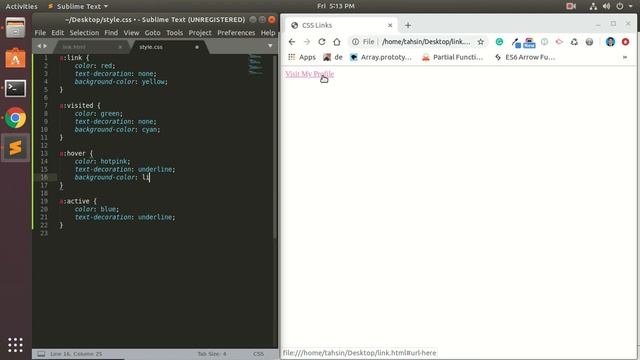Show the applications grid
This screenshot has height=360, width=640.
pos(16,345)
